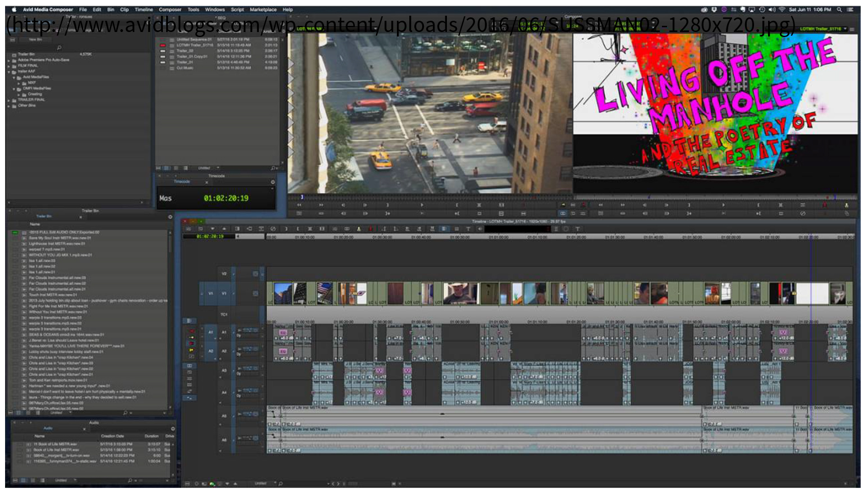Open the Marketplace menu
868x493 pixels.
(x=263, y=10)
